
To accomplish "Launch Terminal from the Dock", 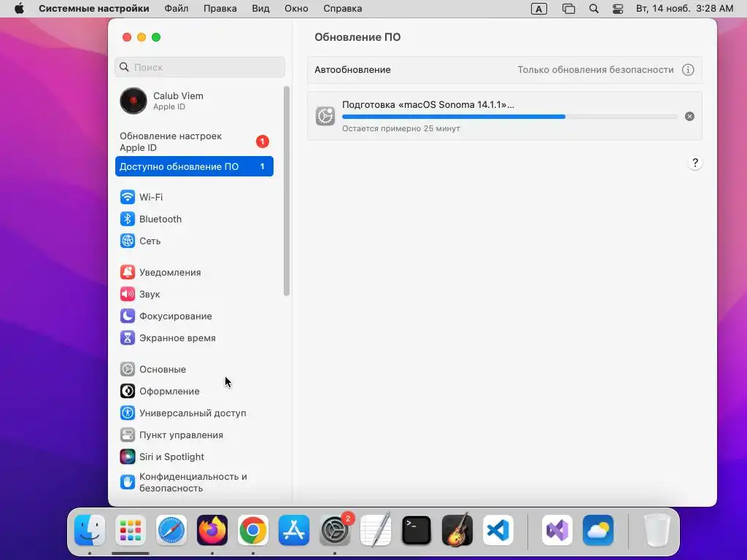I will [x=417, y=530].
